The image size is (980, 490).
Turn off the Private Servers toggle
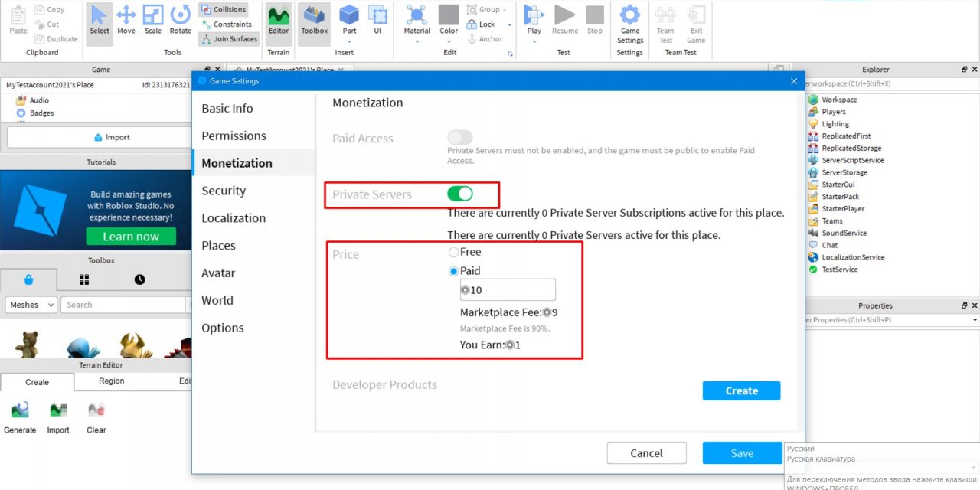coord(460,194)
